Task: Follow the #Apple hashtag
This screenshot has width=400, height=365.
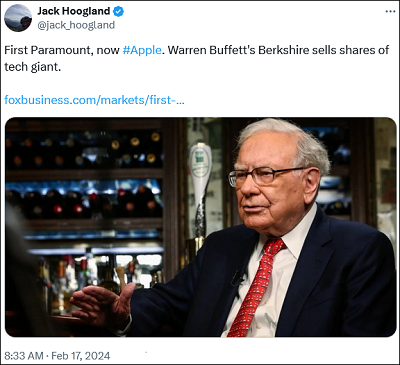Action: (x=142, y=50)
